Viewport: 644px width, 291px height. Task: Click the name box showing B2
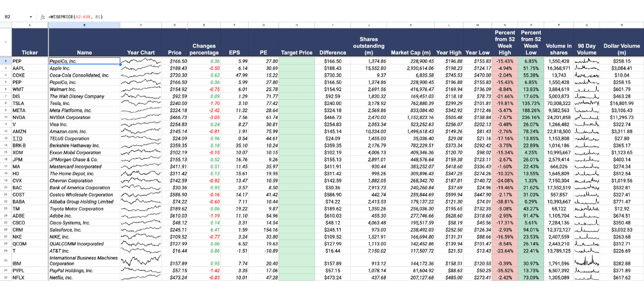pos(13,17)
